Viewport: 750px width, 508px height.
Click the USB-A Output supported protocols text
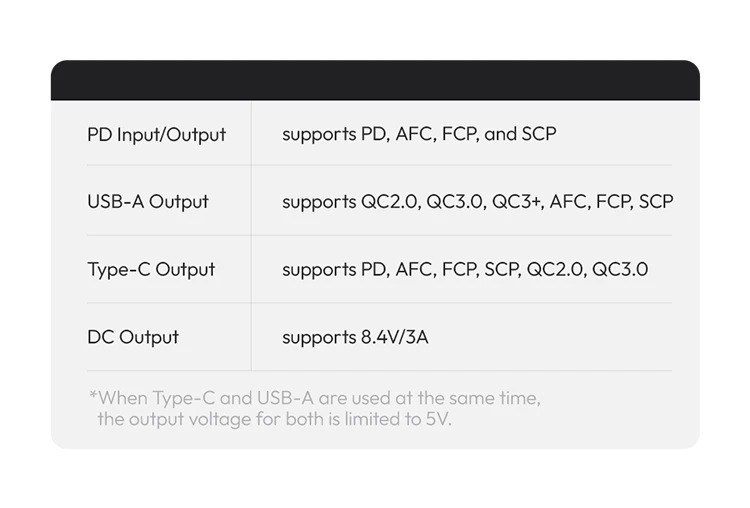(477, 202)
